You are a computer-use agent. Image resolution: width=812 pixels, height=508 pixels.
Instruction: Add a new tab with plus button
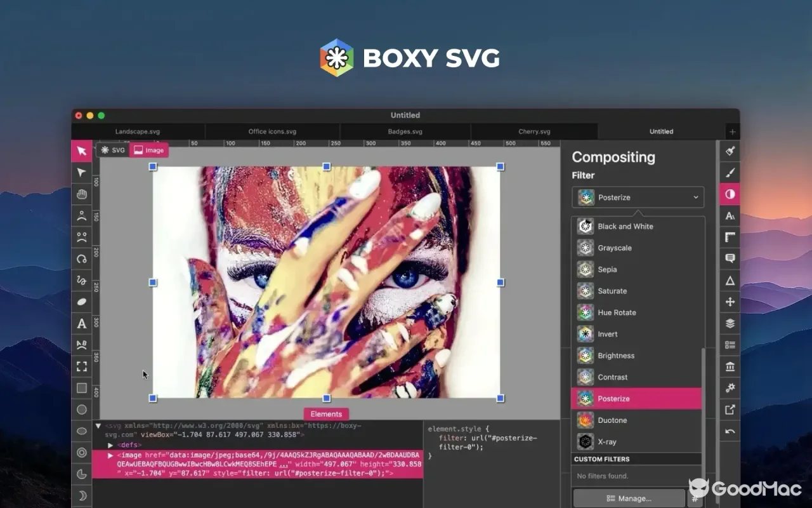[x=732, y=131]
